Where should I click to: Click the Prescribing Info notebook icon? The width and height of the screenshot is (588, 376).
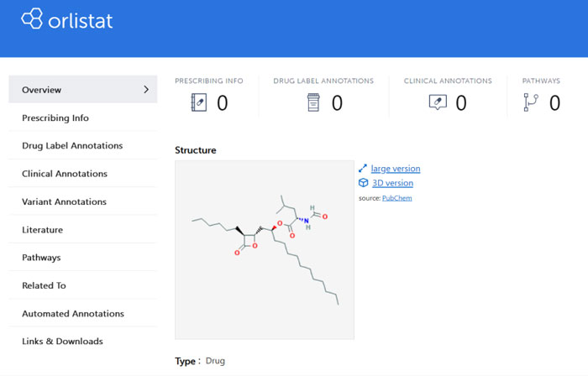[x=199, y=102]
